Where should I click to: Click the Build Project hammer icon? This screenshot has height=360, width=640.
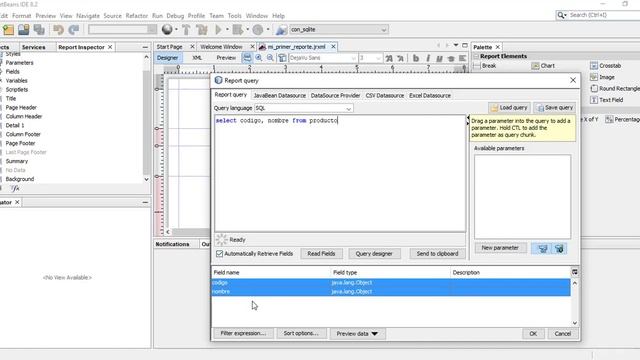point(186,29)
